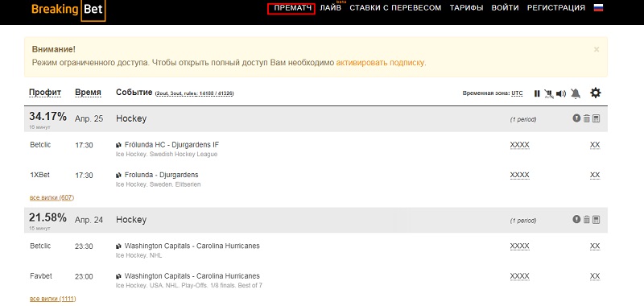Open Betclic Frölunda HC - Djurgardens IF event
644x306 pixels.
click(x=171, y=145)
